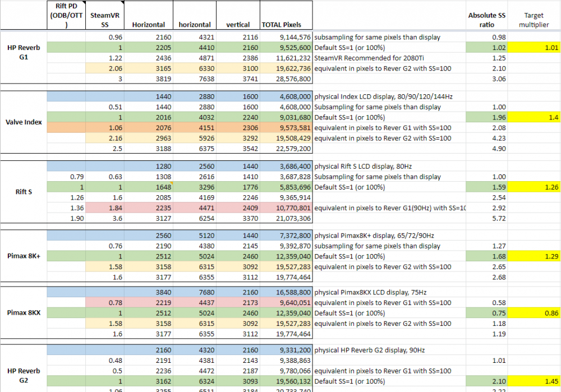Click the orange cell '9,573,581'
The width and height of the screenshot is (561, 392).
(286, 128)
